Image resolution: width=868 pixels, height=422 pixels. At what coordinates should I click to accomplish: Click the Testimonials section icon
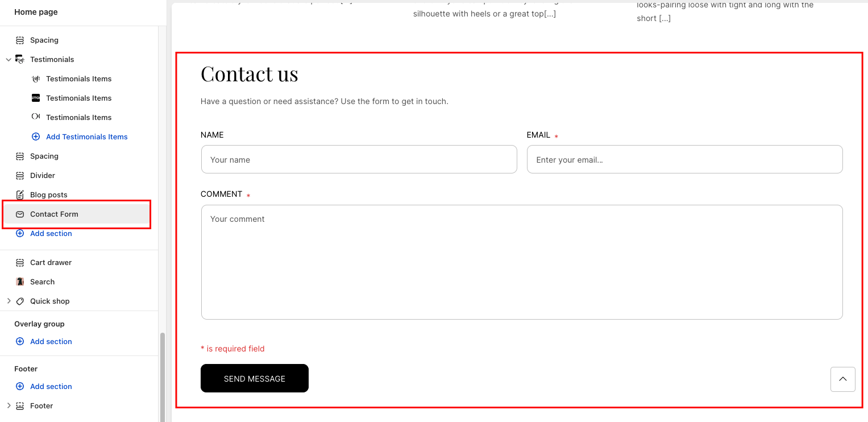point(20,60)
